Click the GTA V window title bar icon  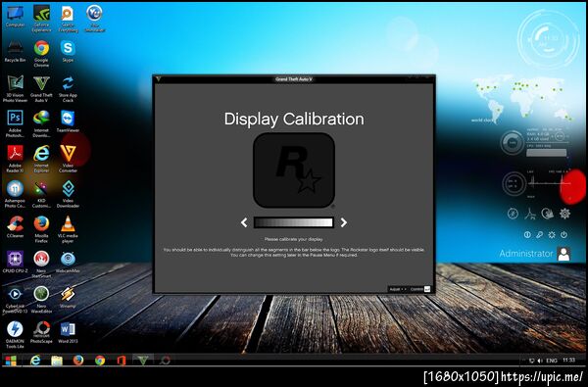coord(158,78)
